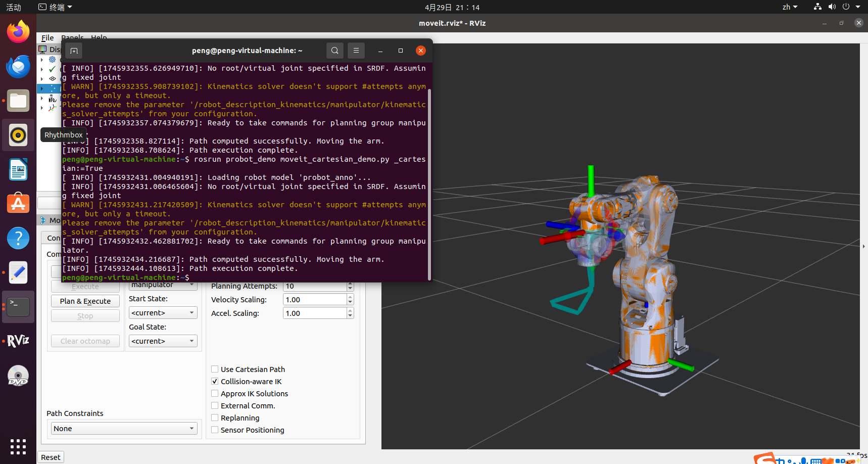Click the new terminal tab icon
The height and width of the screenshot is (464, 868).
coord(74,51)
